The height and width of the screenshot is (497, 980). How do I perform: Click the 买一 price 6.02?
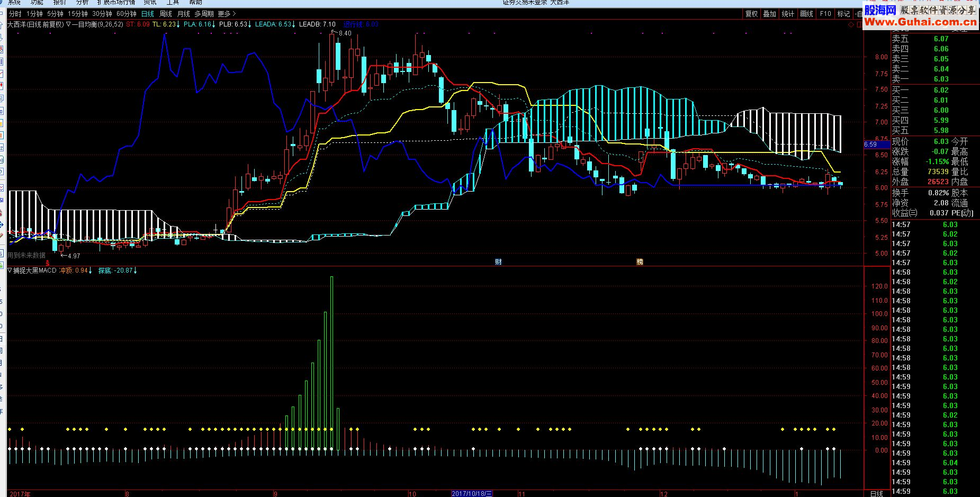click(941, 90)
